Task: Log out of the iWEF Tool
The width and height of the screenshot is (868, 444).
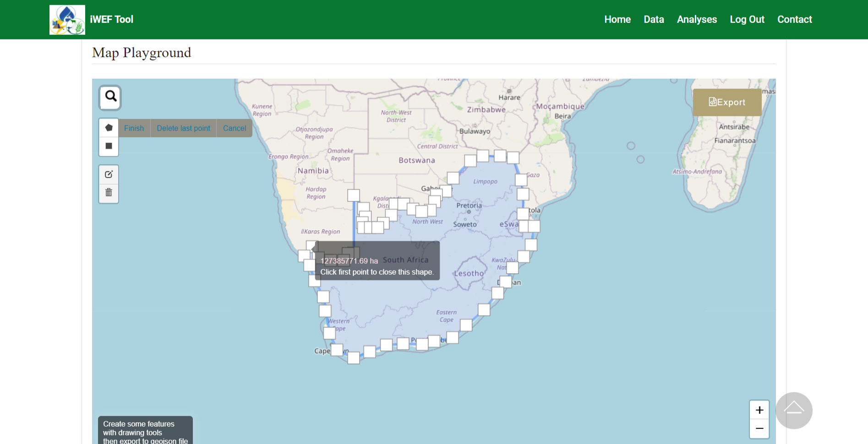Action: (747, 19)
